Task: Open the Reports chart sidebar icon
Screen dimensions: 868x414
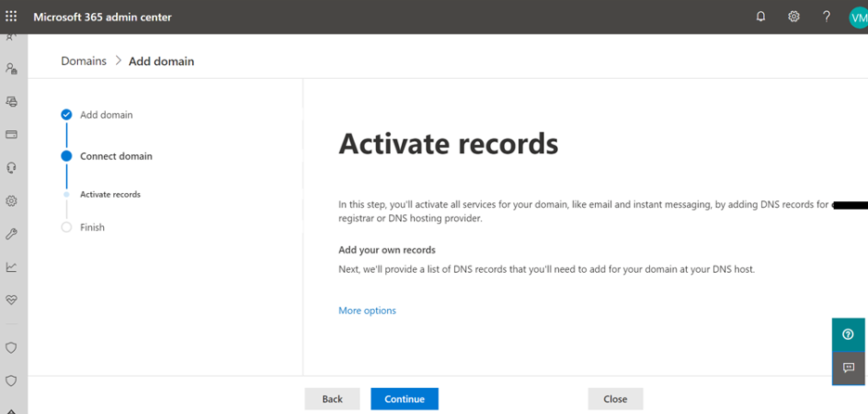Action: 11,267
